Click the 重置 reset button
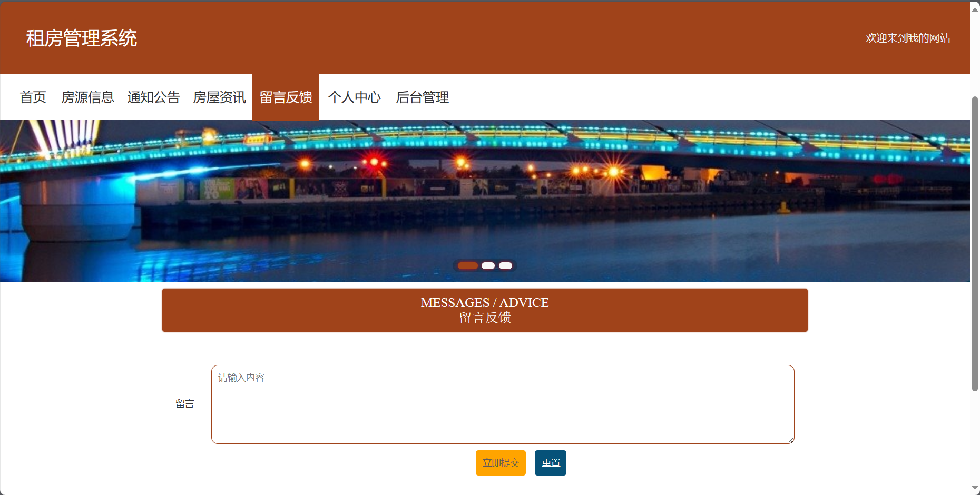The image size is (980, 495). [x=551, y=463]
